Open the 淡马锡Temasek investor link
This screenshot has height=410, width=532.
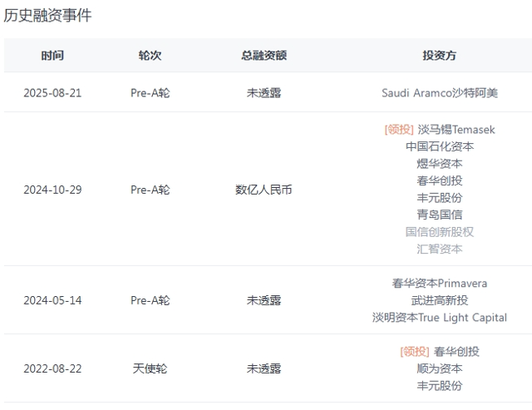pyautogui.click(x=456, y=129)
